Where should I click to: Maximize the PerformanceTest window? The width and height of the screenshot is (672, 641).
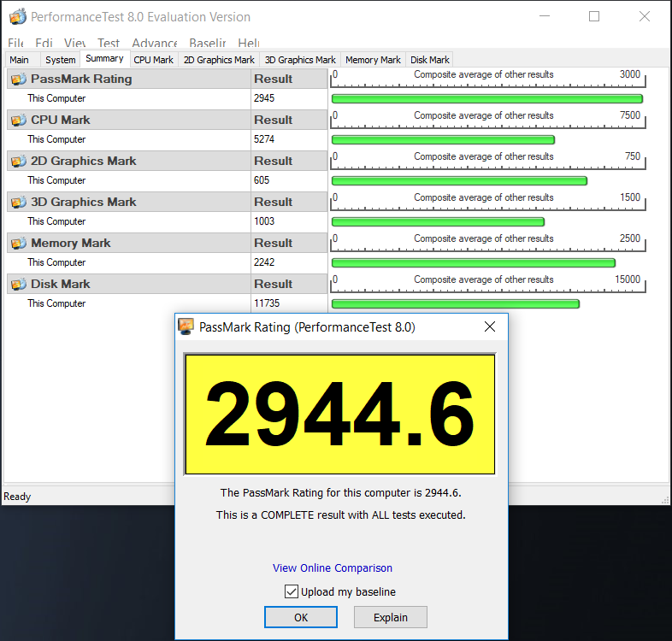[594, 16]
